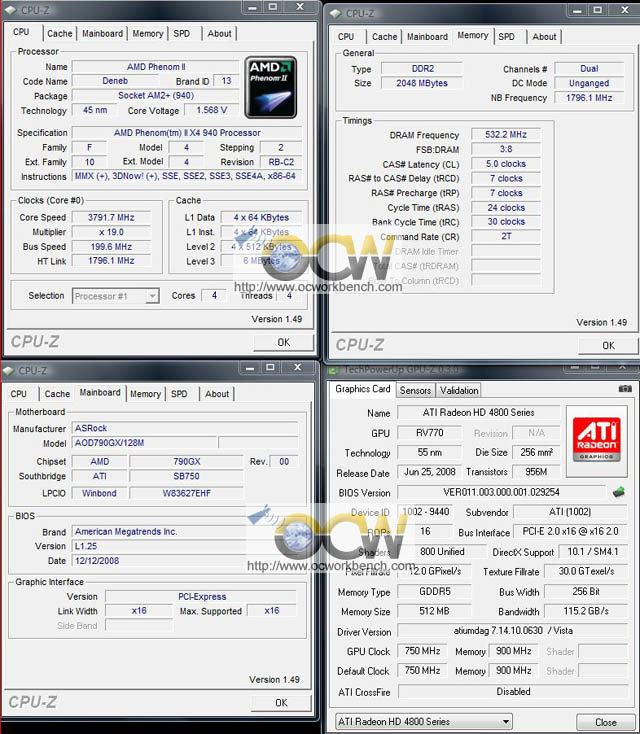This screenshot has width=640, height=734.
Task: Click the GPU-Z Driver Version field
Action: [x=513, y=631]
